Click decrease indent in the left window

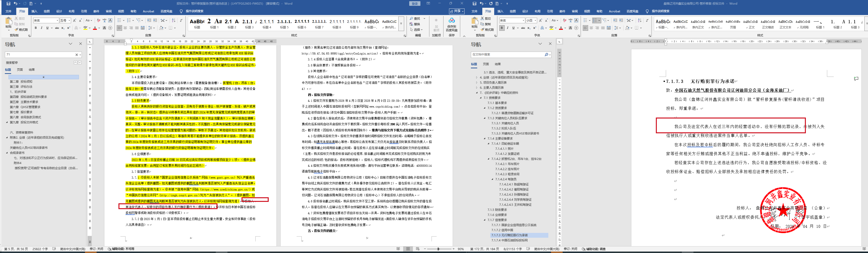[149, 21]
